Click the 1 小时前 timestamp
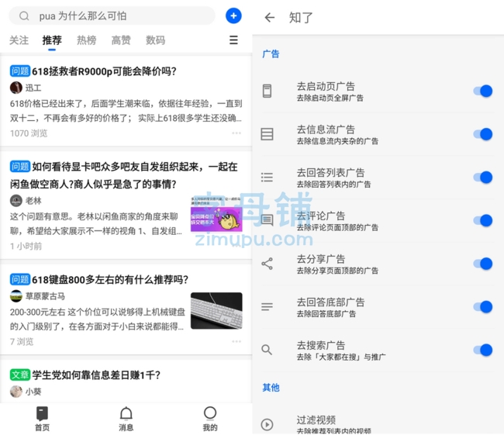 pyautogui.click(x=26, y=247)
